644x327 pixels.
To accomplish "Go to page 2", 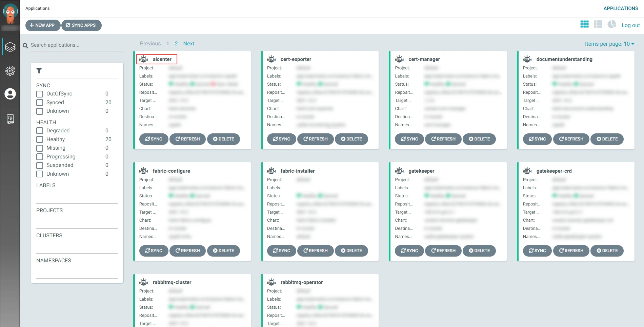I will click(176, 43).
